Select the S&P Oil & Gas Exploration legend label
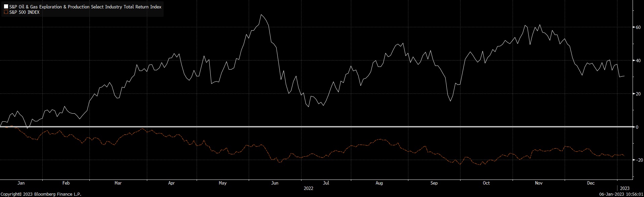 pyautogui.click(x=85, y=7)
